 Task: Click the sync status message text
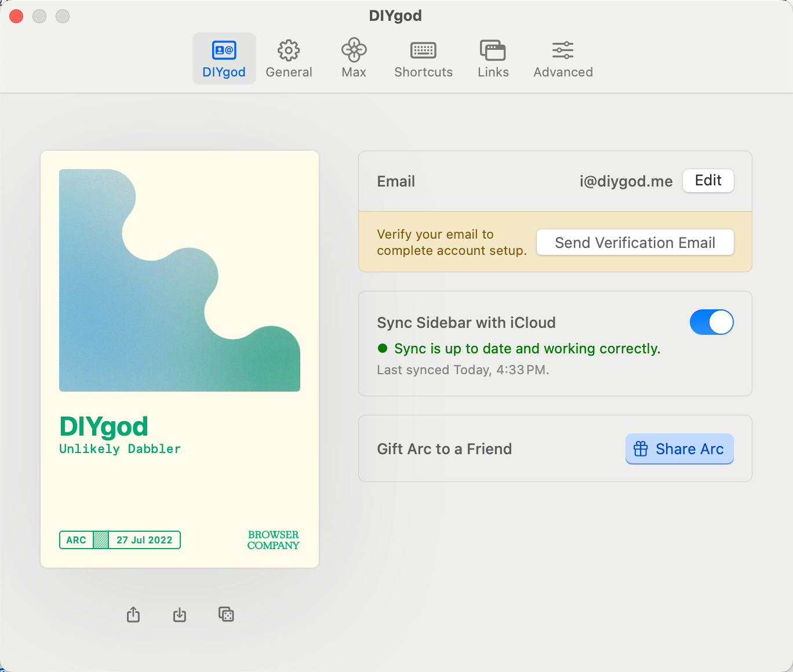[527, 349]
